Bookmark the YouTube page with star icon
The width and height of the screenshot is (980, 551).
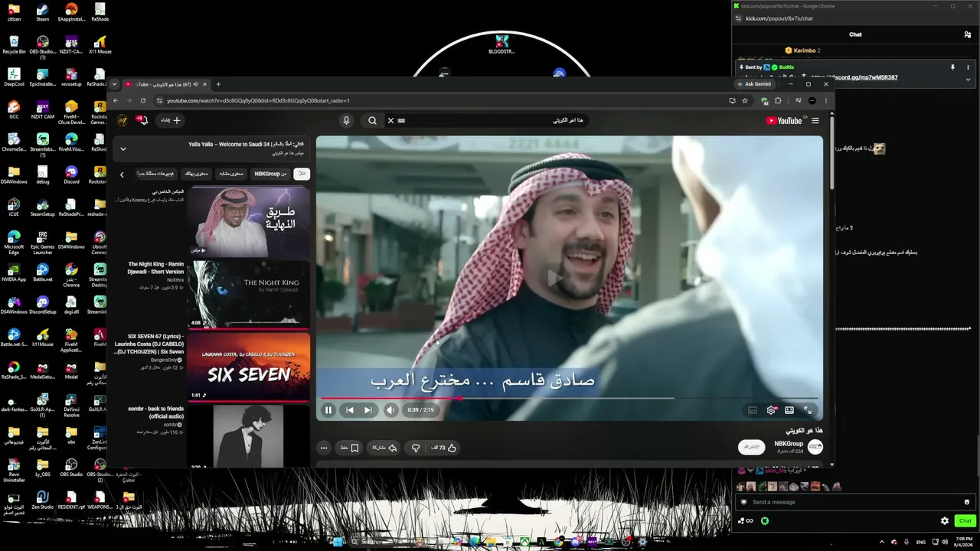pos(745,100)
